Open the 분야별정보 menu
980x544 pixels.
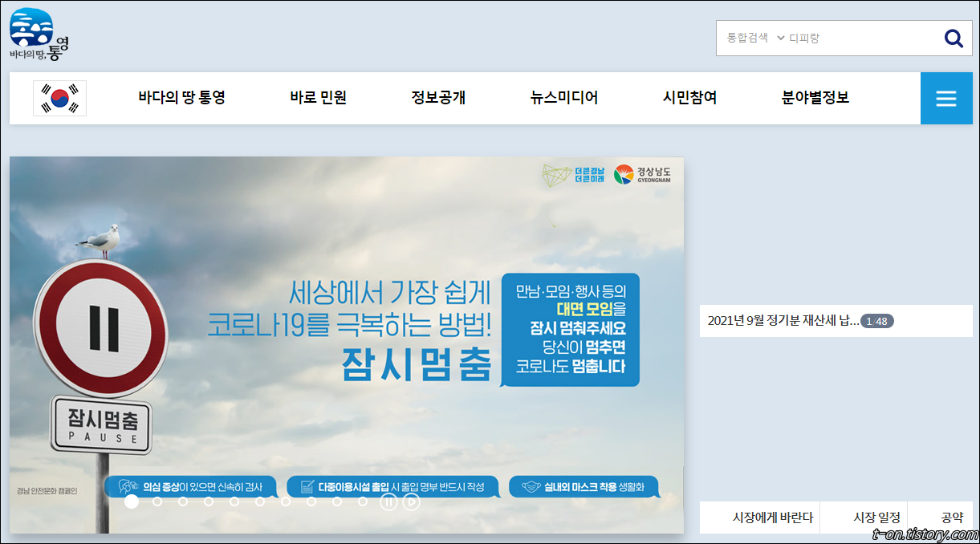point(815,98)
